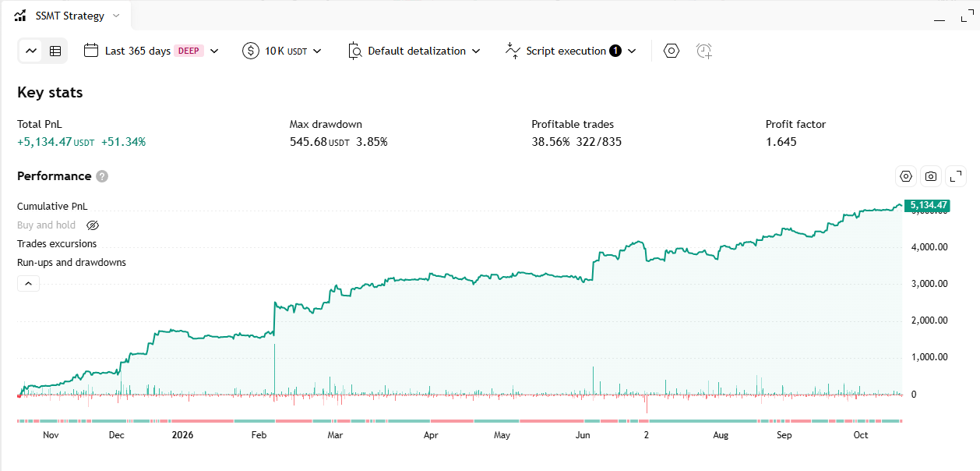Click the Key stats heading
Image resolution: width=980 pixels, height=471 pixels.
point(50,92)
